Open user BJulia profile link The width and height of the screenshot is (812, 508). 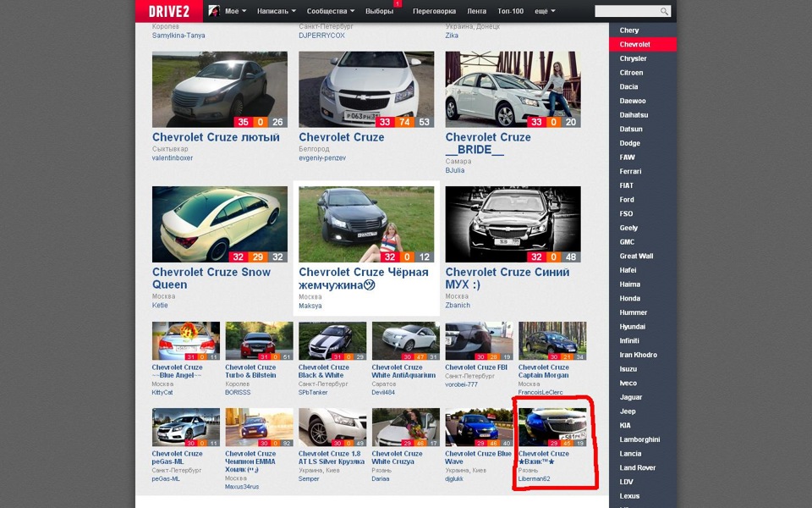click(x=455, y=170)
